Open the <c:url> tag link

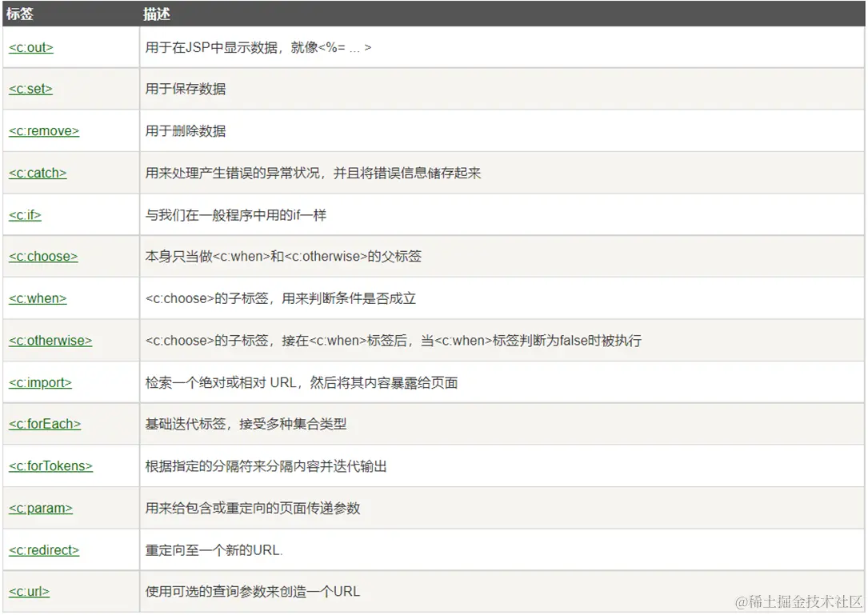29,591
